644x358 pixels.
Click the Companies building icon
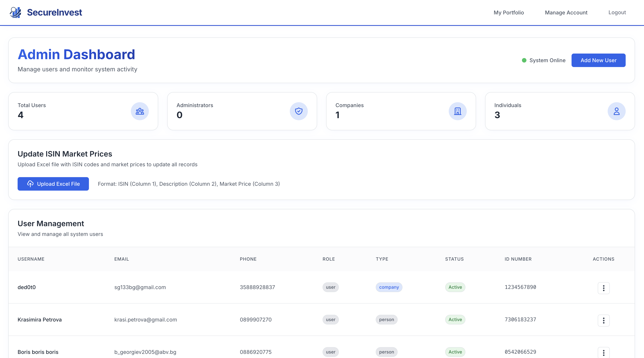458,111
